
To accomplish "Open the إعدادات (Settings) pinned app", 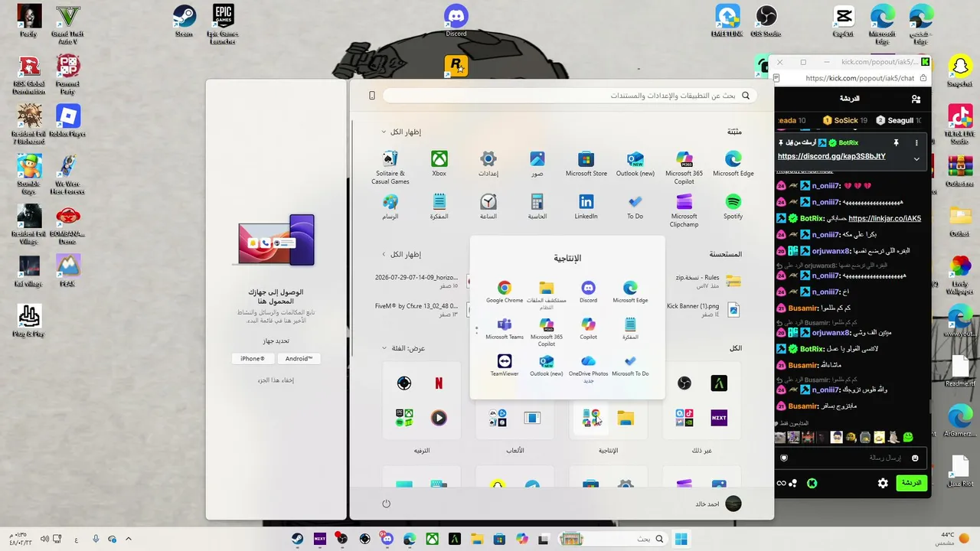I will [488, 164].
